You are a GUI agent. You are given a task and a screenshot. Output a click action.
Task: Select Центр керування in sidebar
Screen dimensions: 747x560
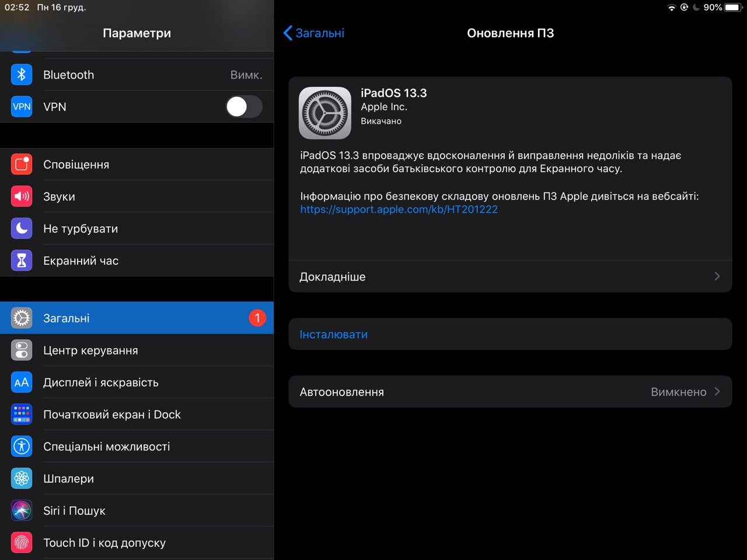(x=137, y=350)
